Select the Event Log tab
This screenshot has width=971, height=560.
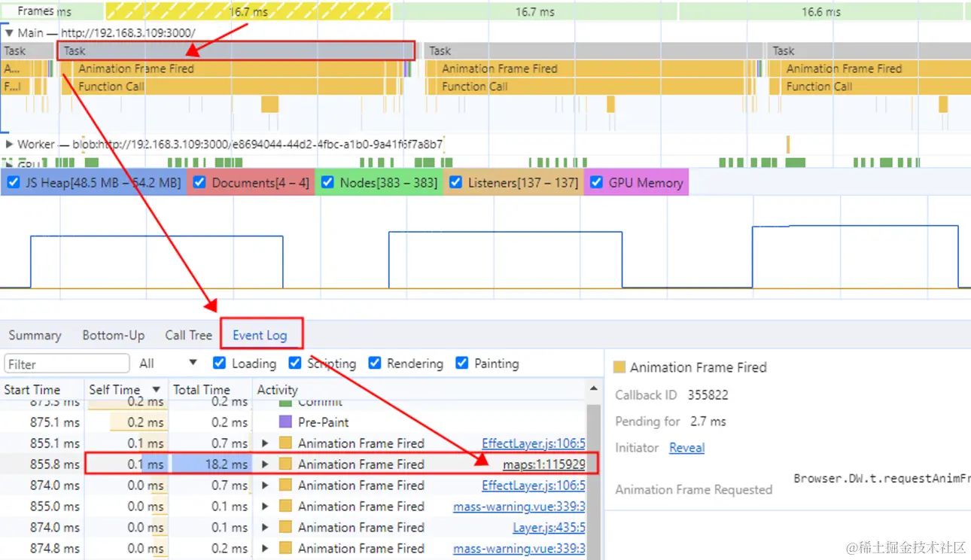point(260,335)
